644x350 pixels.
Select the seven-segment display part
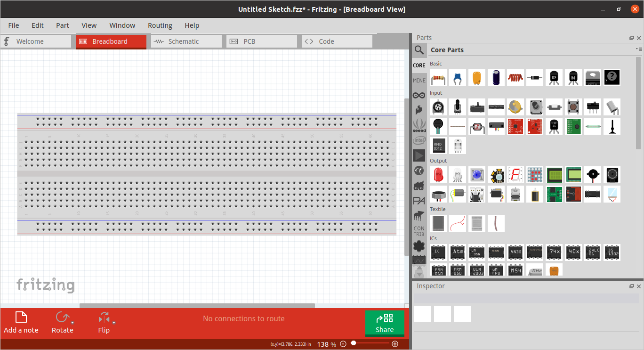coord(515,175)
